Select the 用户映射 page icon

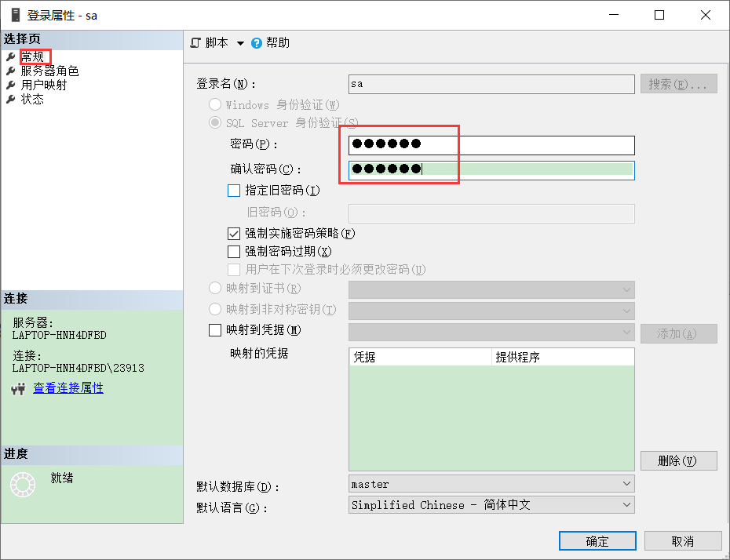tap(9, 85)
